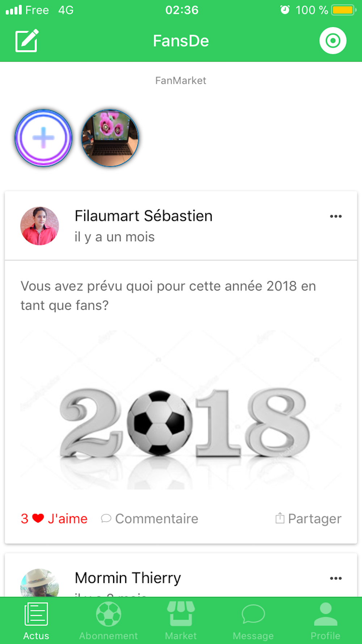This screenshot has width=362, height=644.
Task: Tap the compose new post icon
Action: [27, 41]
